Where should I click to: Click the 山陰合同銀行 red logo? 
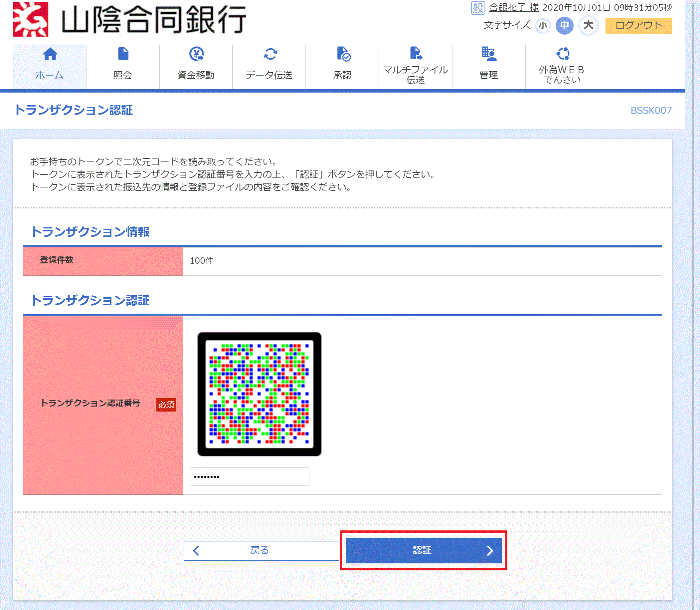coord(31,19)
